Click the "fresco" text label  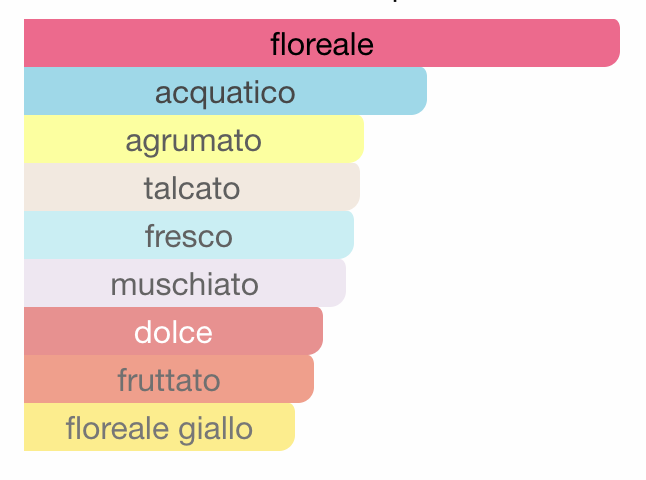click(x=189, y=236)
